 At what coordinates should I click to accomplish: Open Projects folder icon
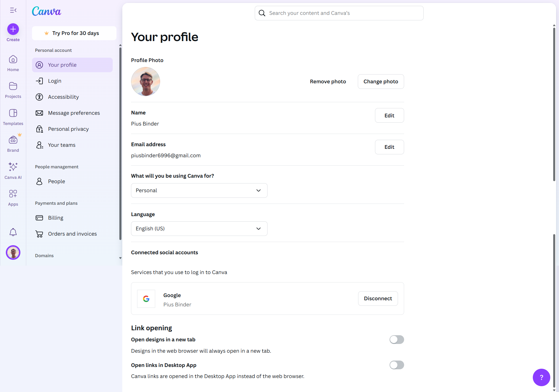(x=13, y=86)
